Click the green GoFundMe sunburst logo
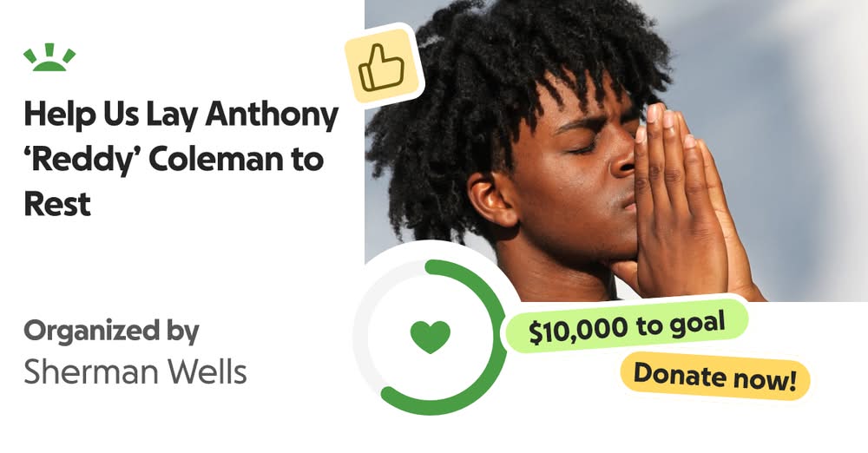The image size is (868, 453). [49, 57]
